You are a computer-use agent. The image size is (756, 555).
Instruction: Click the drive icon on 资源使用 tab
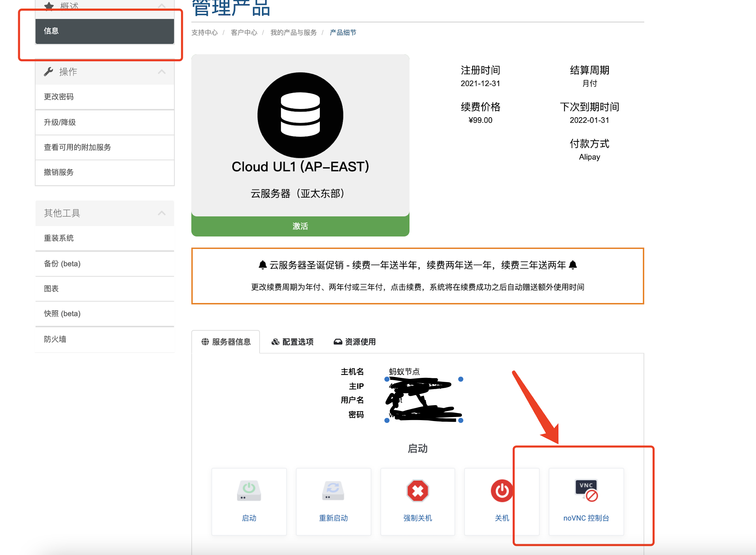point(338,342)
